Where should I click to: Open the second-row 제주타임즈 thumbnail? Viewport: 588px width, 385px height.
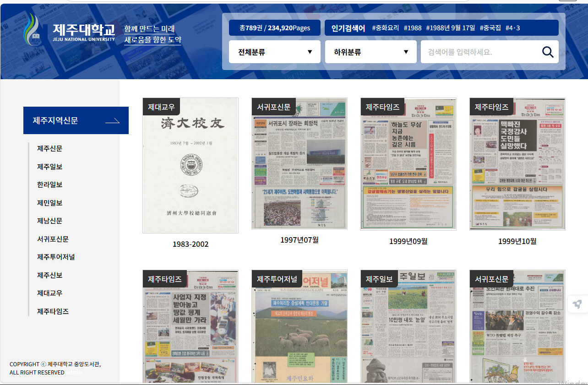[x=191, y=326]
